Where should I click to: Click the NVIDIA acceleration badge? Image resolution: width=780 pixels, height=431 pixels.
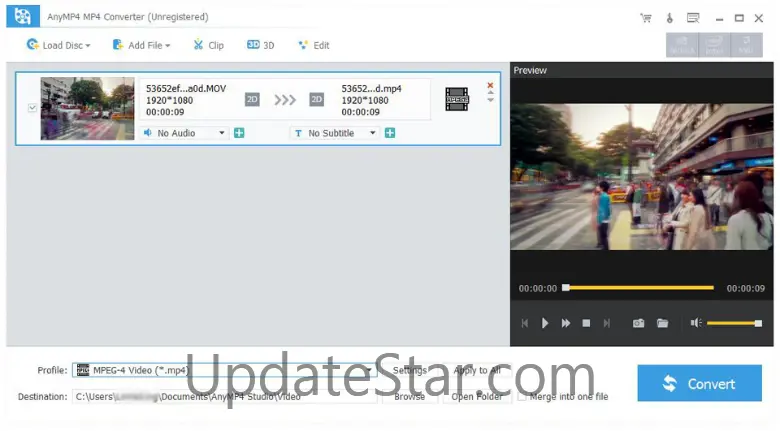pos(682,45)
